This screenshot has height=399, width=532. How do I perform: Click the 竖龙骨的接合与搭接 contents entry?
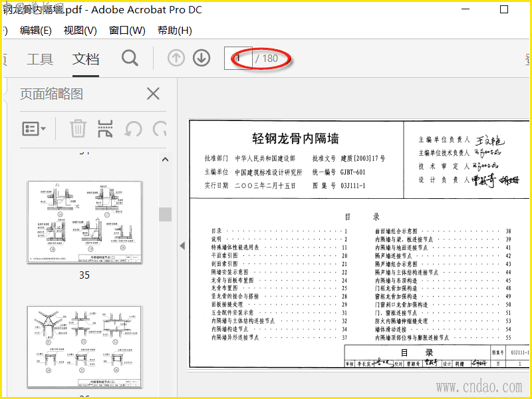235,296
